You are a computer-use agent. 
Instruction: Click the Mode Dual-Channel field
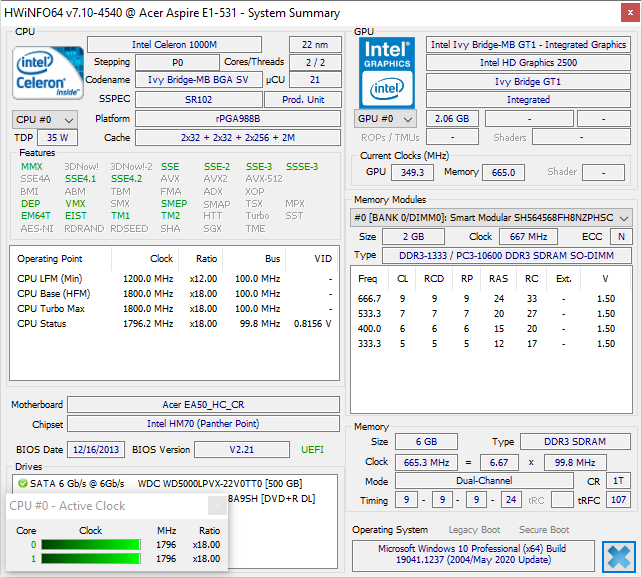click(x=484, y=481)
